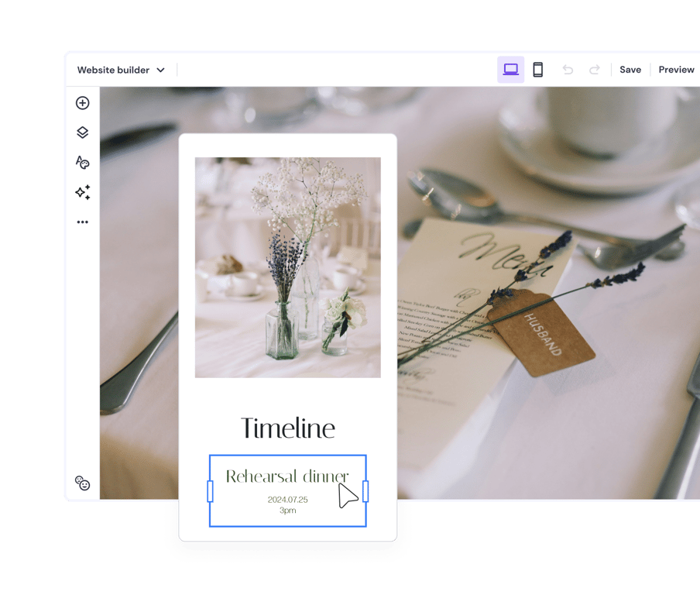
Task: Open the styles and fonts icon
Action: pos(83,162)
